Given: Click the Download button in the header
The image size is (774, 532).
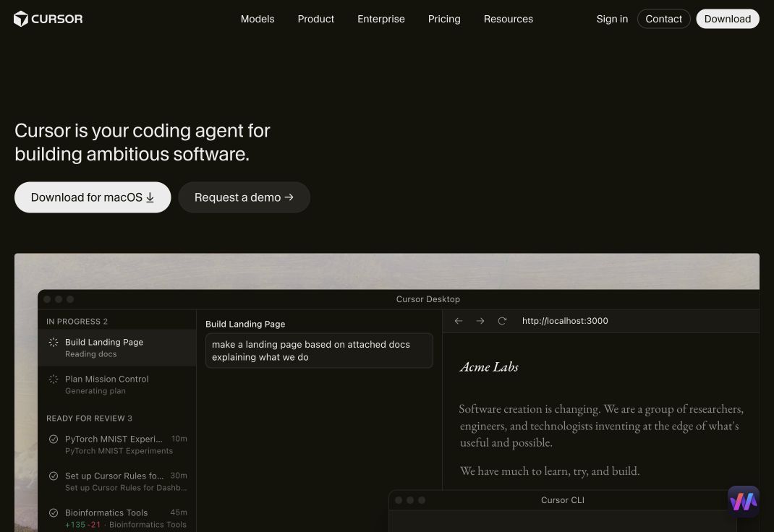Looking at the screenshot, I should (x=728, y=19).
